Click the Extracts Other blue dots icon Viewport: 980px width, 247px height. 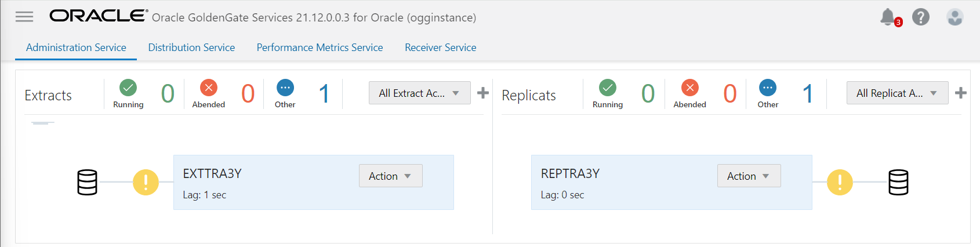[x=285, y=88]
